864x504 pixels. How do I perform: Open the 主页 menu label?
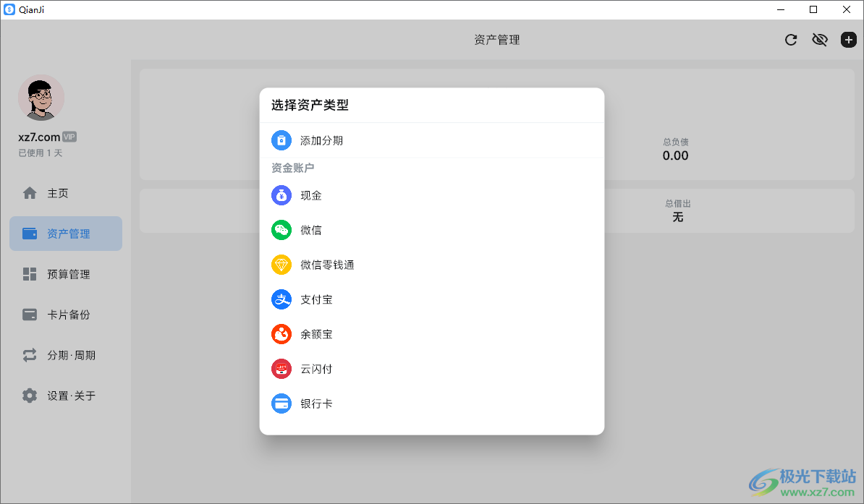click(58, 193)
